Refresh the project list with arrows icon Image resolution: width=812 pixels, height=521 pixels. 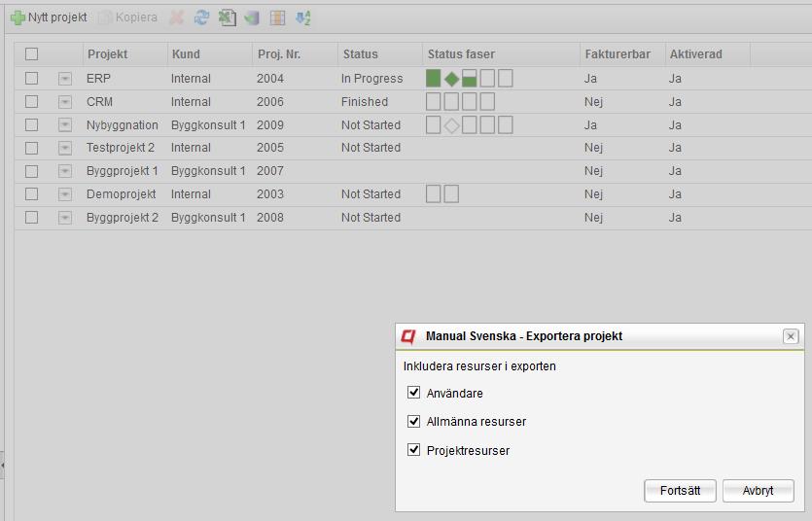tap(201, 17)
